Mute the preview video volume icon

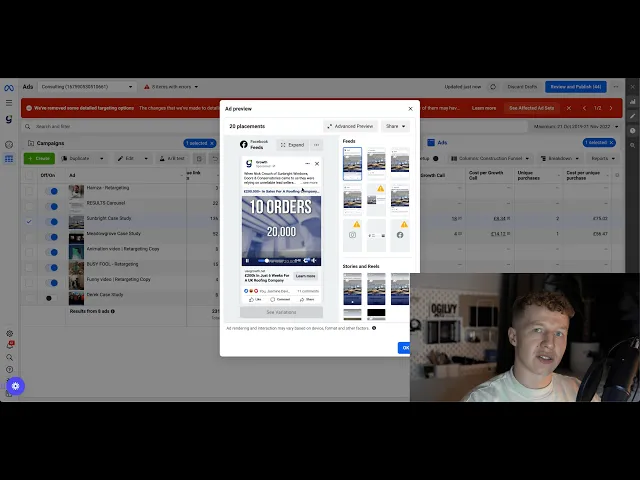[314, 260]
